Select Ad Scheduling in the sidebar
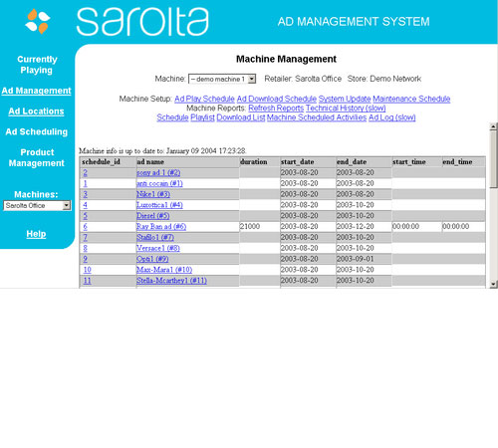 tap(37, 131)
